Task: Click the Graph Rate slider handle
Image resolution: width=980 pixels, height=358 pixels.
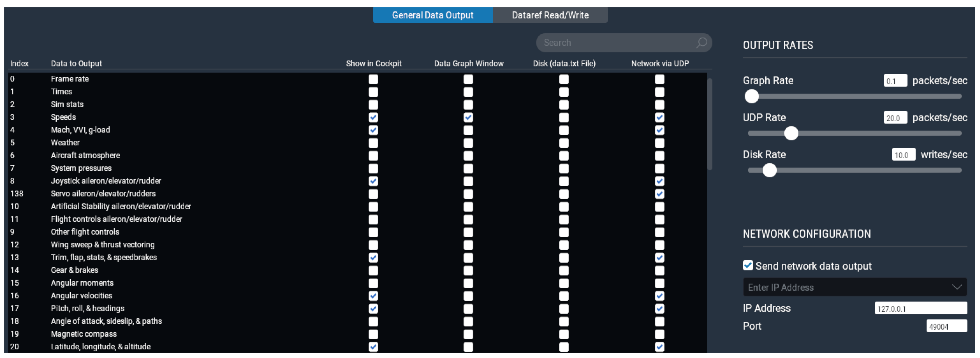Action: tap(751, 96)
